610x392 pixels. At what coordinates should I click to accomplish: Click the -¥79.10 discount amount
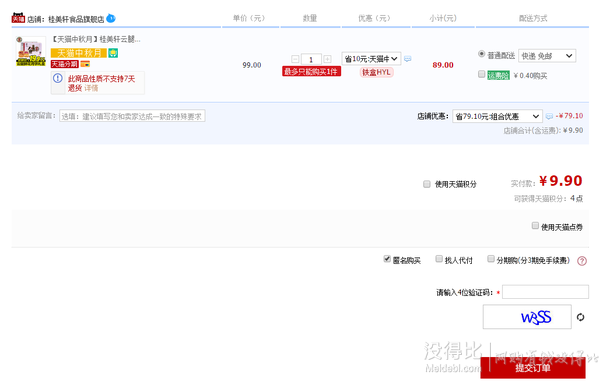(569, 116)
